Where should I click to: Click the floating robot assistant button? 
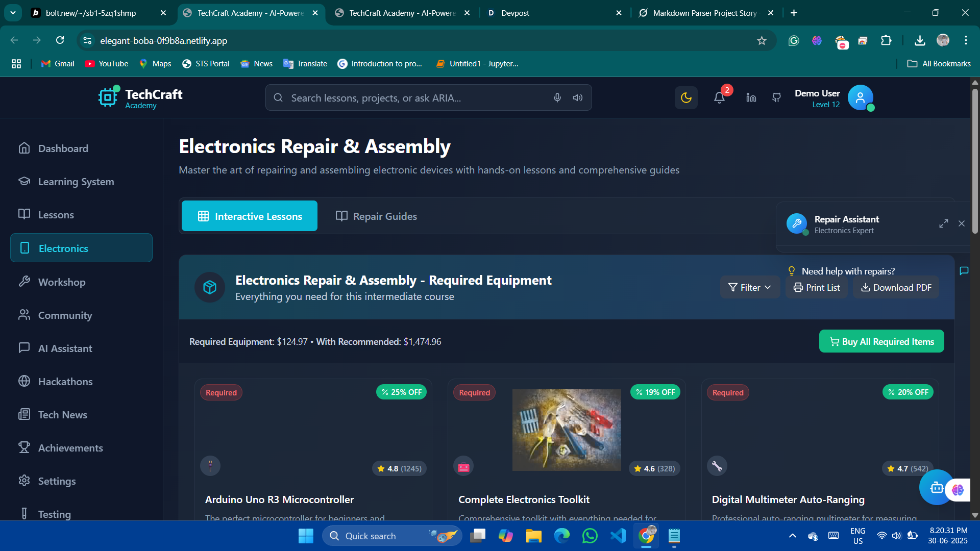click(x=936, y=488)
